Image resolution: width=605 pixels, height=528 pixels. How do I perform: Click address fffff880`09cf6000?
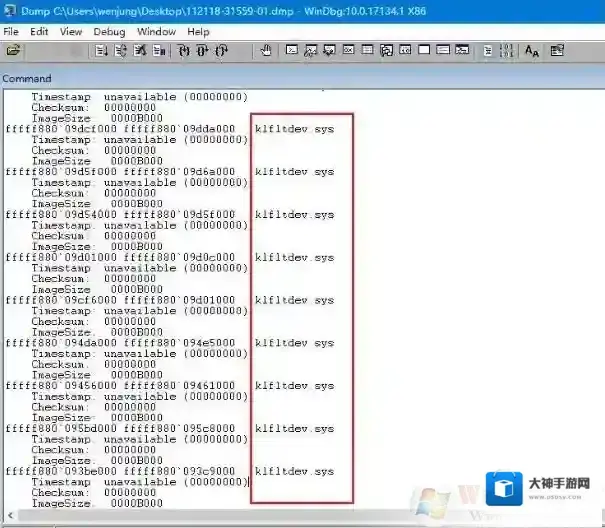click(61, 300)
